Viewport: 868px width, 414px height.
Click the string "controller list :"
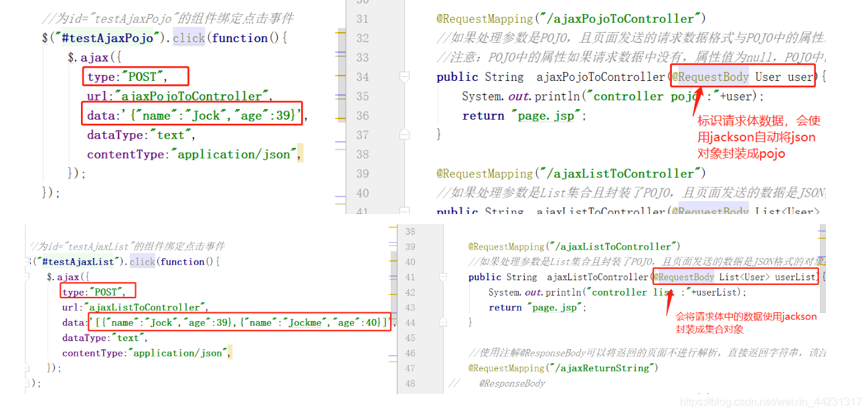(636, 292)
